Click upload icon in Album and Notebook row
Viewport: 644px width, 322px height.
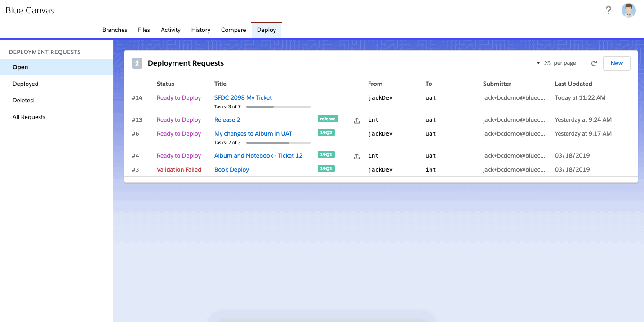(357, 156)
